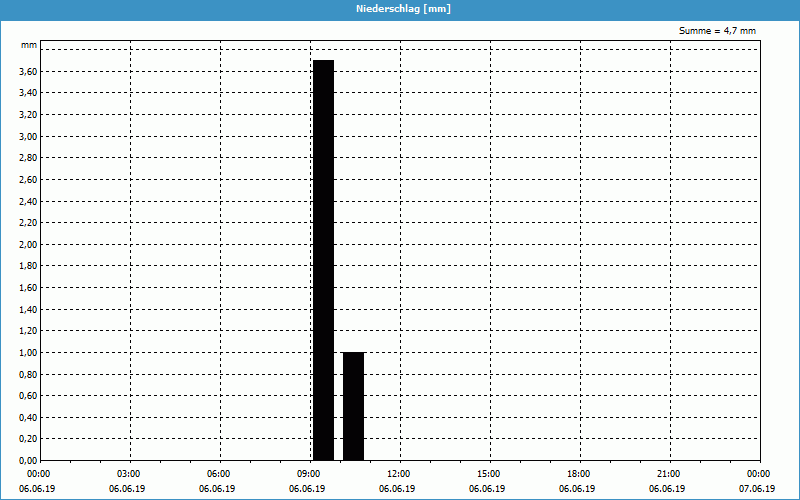Click the 15:00 time axis label
This screenshot has height=500, width=800.
[489, 474]
